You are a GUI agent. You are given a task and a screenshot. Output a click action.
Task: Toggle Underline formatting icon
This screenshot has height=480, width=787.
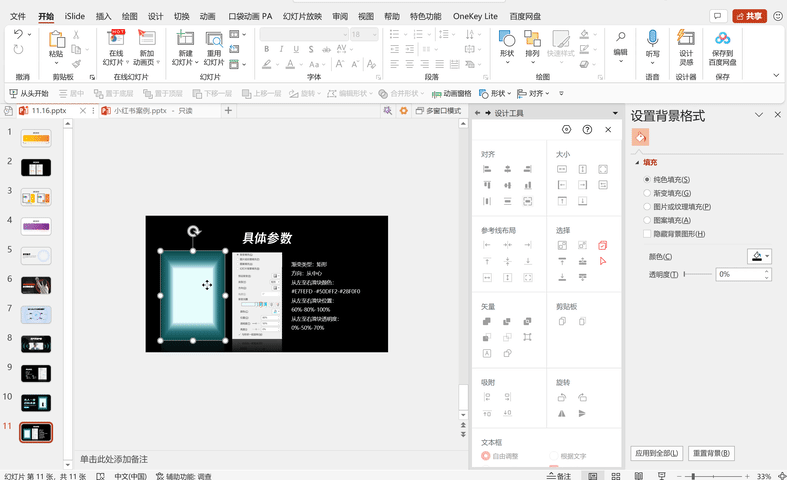click(x=296, y=49)
